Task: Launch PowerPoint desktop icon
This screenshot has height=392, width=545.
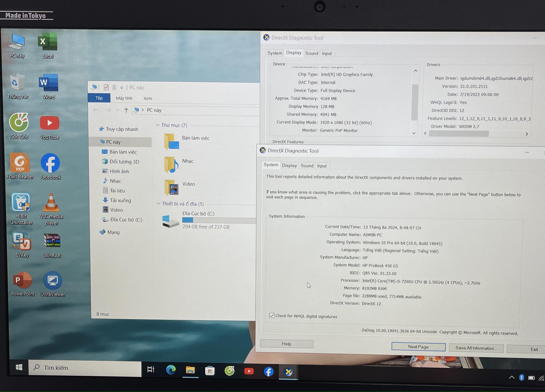Action: [23, 284]
